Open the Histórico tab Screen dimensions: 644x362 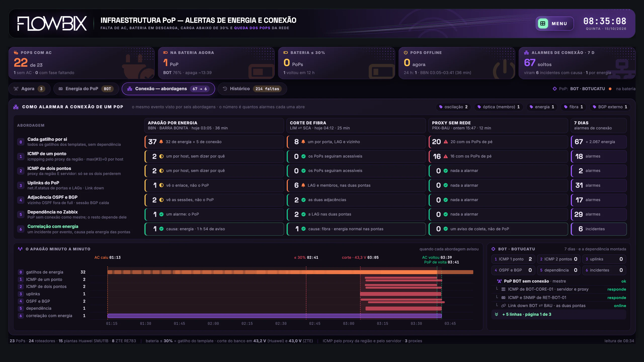[252, 89]
